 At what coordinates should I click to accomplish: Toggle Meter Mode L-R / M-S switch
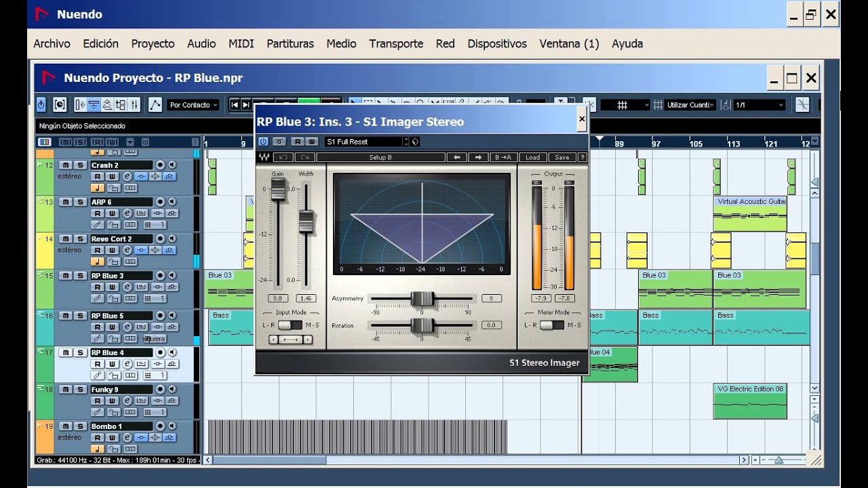point(552,325)
